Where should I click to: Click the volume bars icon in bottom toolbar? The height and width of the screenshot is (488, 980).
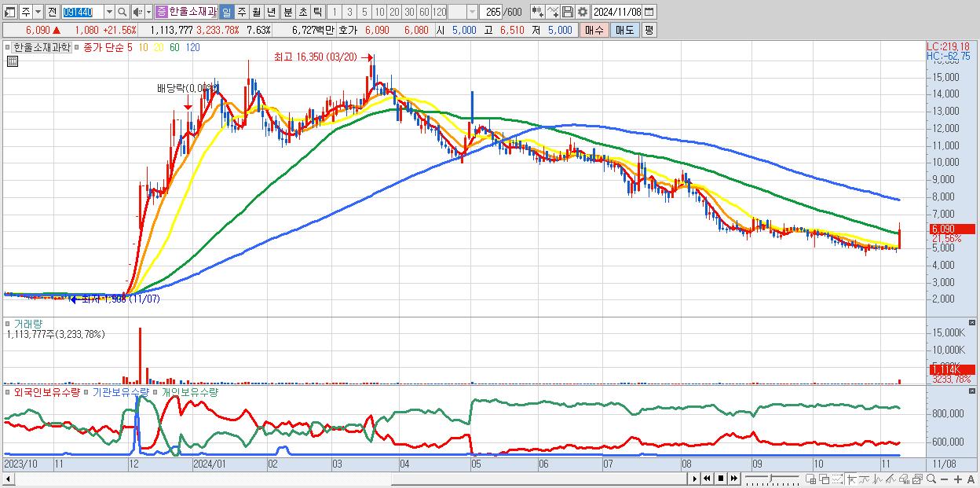click(905, 479)
